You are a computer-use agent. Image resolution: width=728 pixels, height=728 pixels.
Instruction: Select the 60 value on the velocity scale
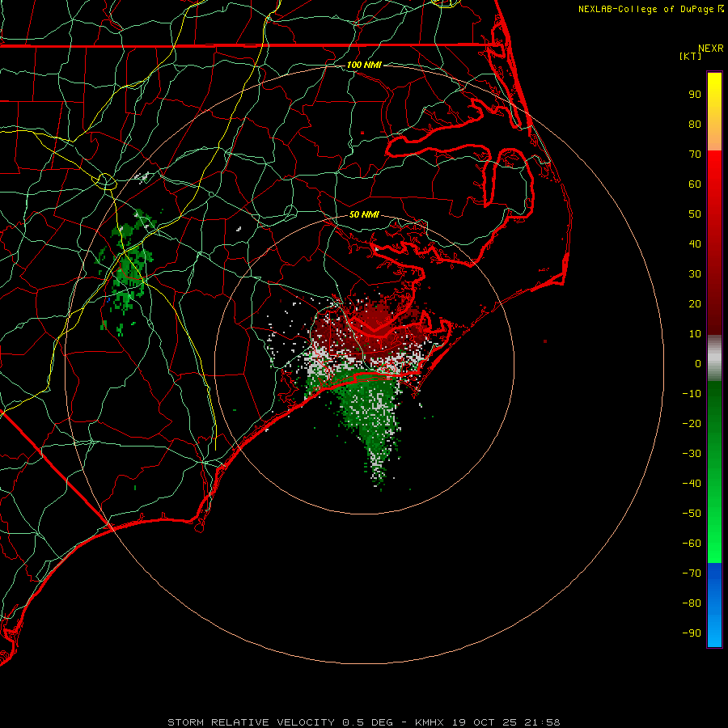point(695,184)
